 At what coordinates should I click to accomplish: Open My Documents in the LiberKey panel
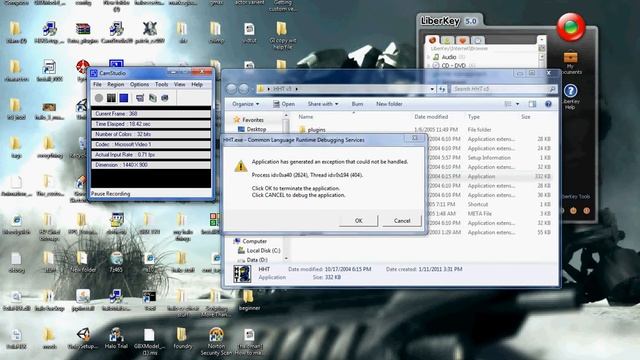(x=571, y=62)
